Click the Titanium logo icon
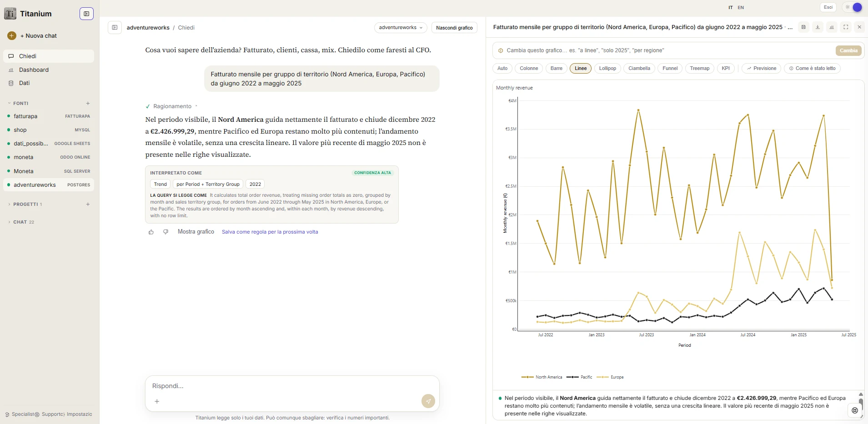The width and height of the screenshot is (868, 424). pos(10,14)
